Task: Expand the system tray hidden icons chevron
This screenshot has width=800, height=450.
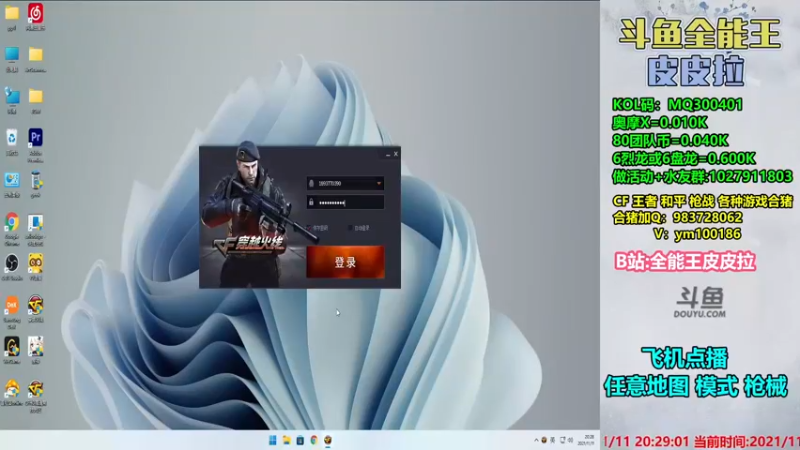Action: (536, 440)
